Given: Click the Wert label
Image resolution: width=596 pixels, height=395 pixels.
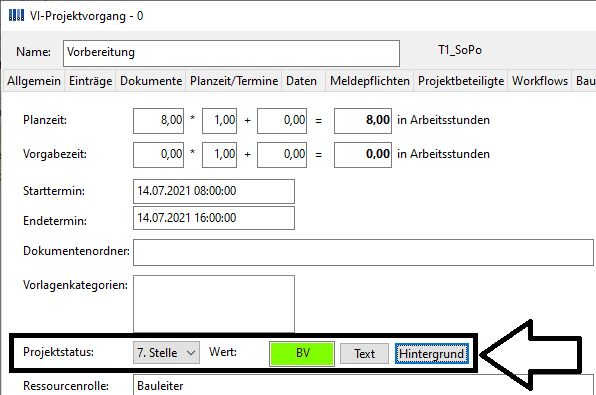Looking at the screenshot, I should [223, 352].
